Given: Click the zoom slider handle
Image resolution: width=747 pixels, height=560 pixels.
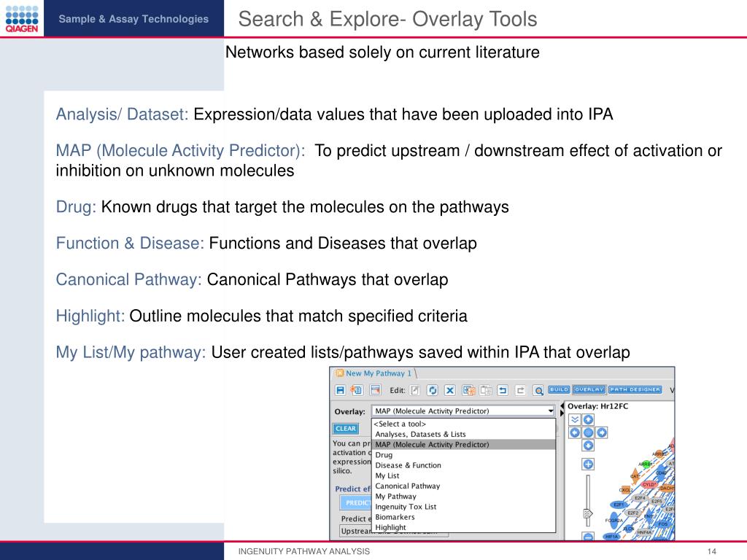Looking at the screenshot, I should point(588,514).
